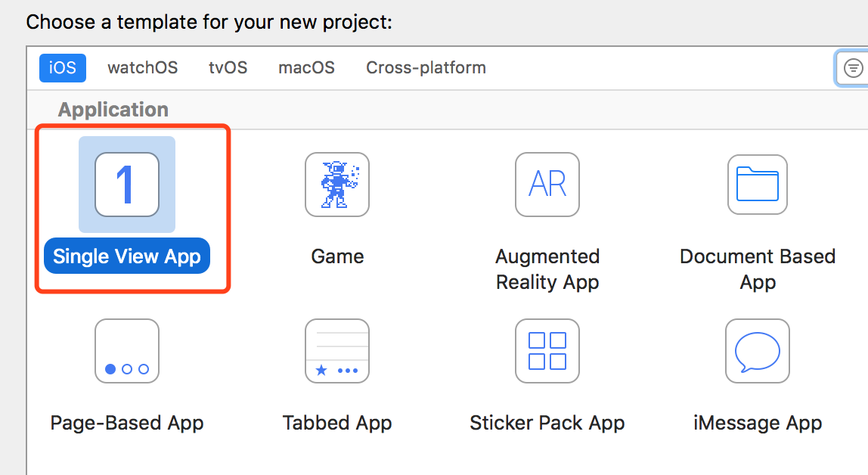Click the Augmented Reality App label
This screenshot has width=868, height=475.
(x=547, y=269)
